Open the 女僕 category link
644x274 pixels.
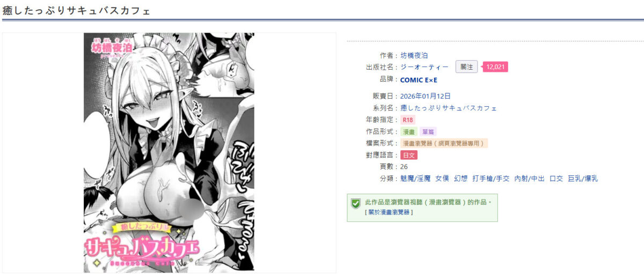(x=442, y=179)
